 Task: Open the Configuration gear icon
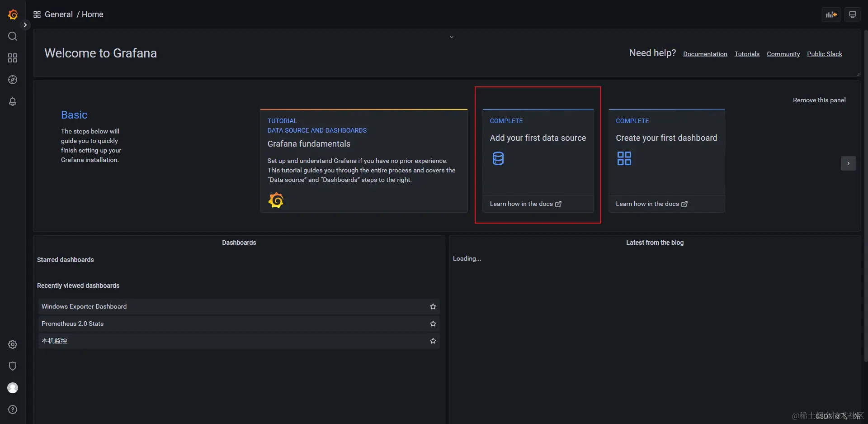(13, 344)
